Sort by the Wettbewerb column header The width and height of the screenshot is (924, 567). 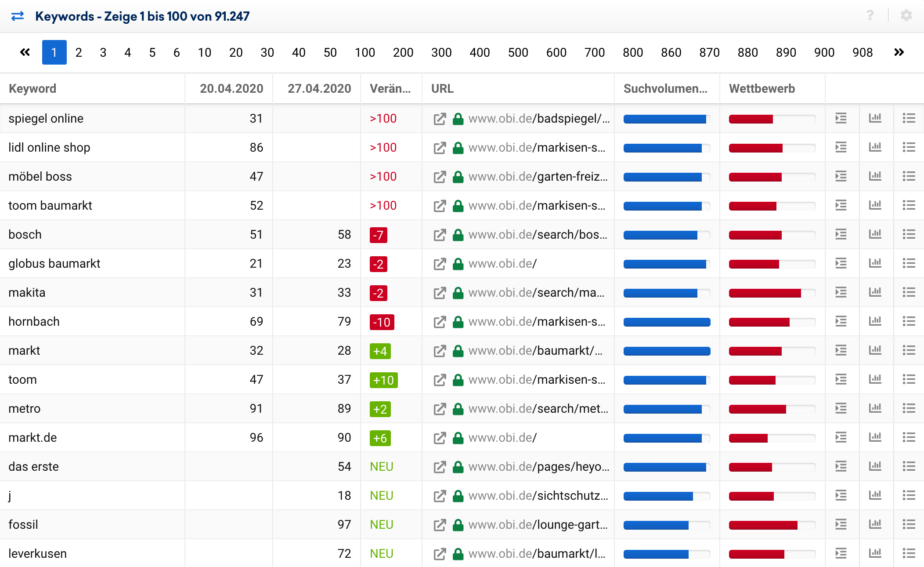[762, 88]
